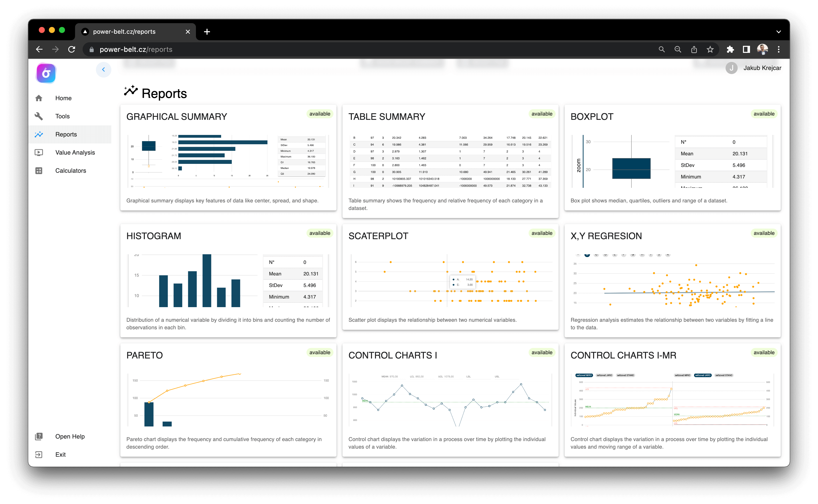Click the available badge on Pareto card
The image size is (818, 504).
coord(319,352)
